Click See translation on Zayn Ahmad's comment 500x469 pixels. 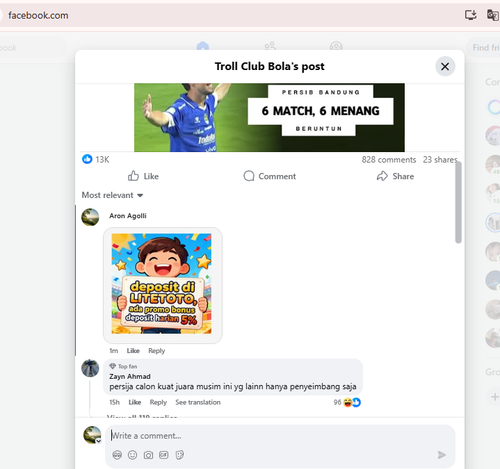pos(198,402)
